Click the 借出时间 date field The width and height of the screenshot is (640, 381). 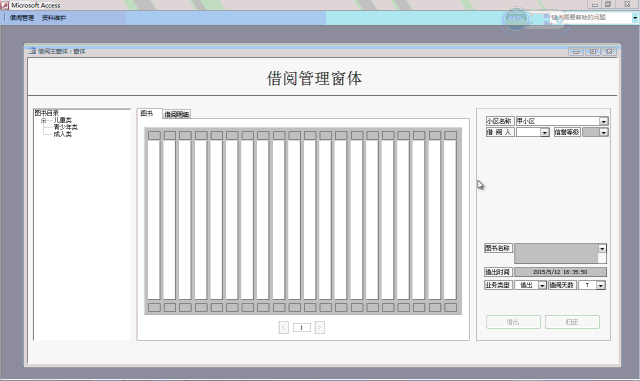click(560, 272)
